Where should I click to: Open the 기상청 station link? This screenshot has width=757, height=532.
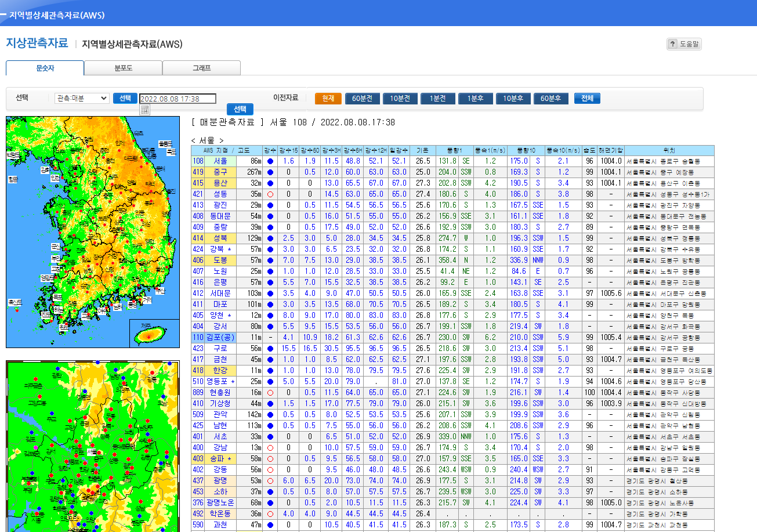220,404
